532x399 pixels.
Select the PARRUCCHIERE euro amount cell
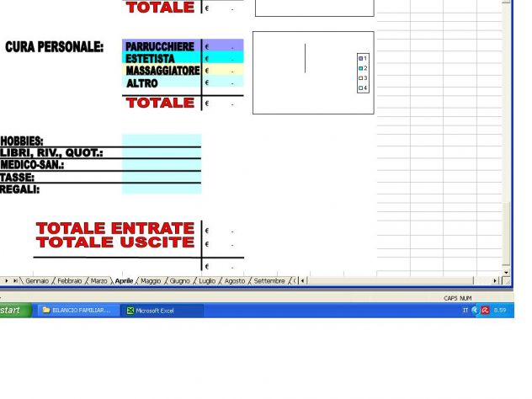[223, 46]
